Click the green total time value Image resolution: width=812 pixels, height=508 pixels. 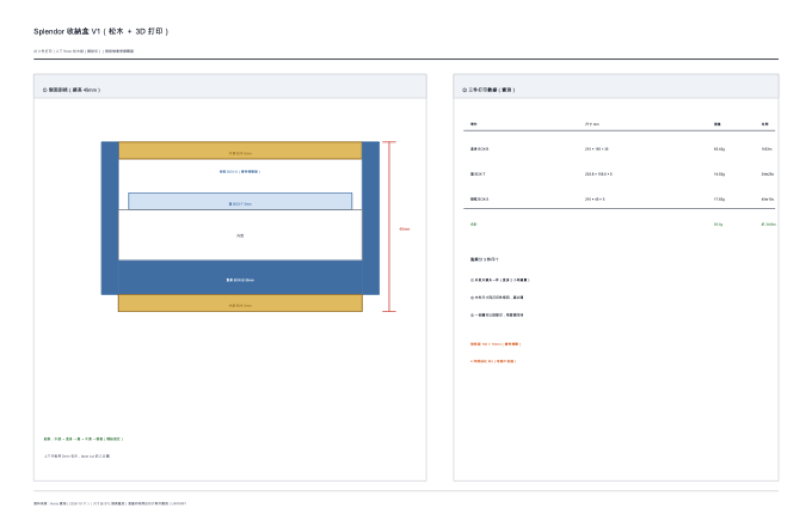(768, 224)
